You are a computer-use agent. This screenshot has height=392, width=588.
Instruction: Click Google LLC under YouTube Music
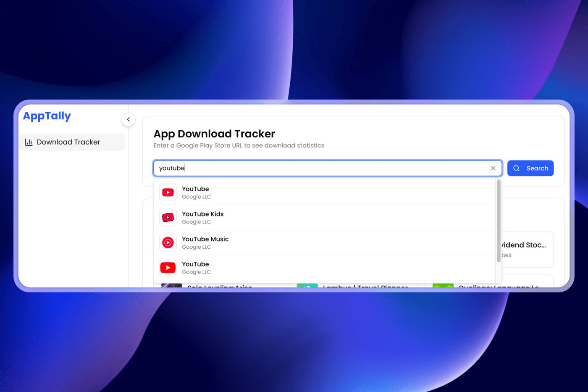[196, 247]
